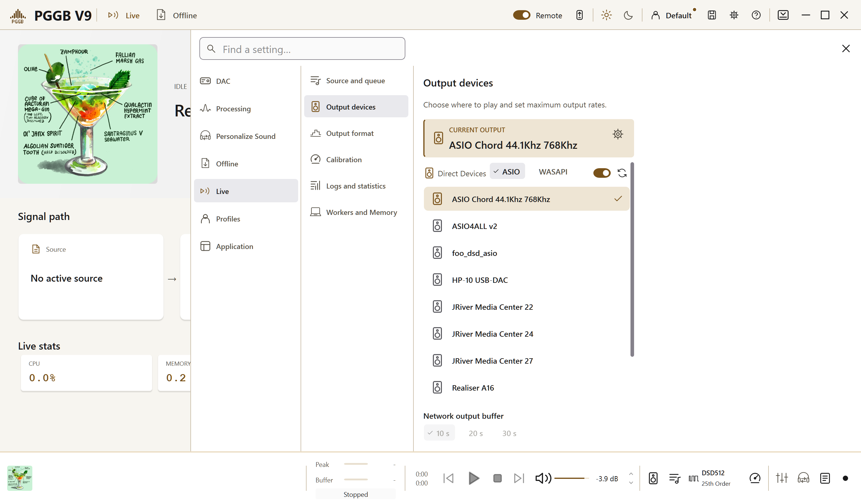The width and height of the screenshot is (861, 504).
Task: Start playback with the play button
Action: [474, 478]
